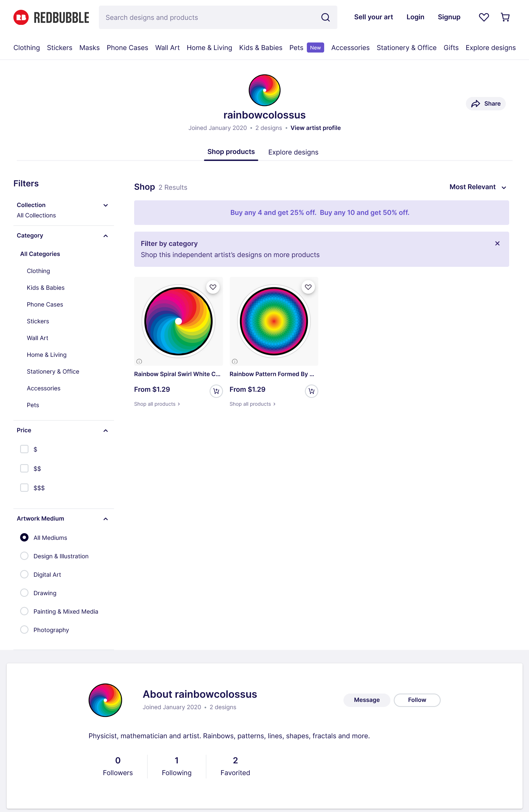The image size is (529, 812).
Task: Expand the Collection filter chevron
Action: (105, 205)
